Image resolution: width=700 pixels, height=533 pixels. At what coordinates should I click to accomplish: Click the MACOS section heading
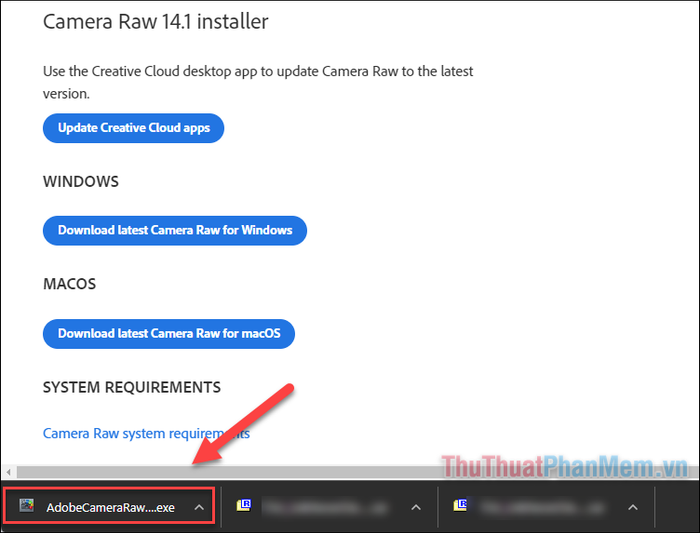point(69,284)
